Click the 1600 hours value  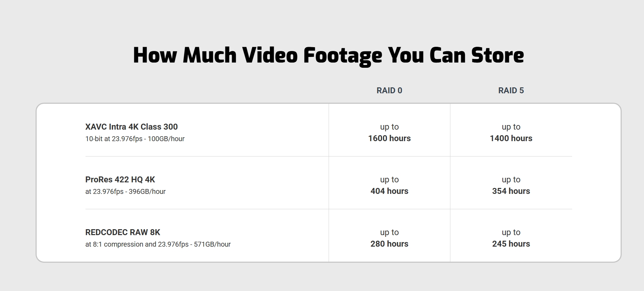point(389,138)
